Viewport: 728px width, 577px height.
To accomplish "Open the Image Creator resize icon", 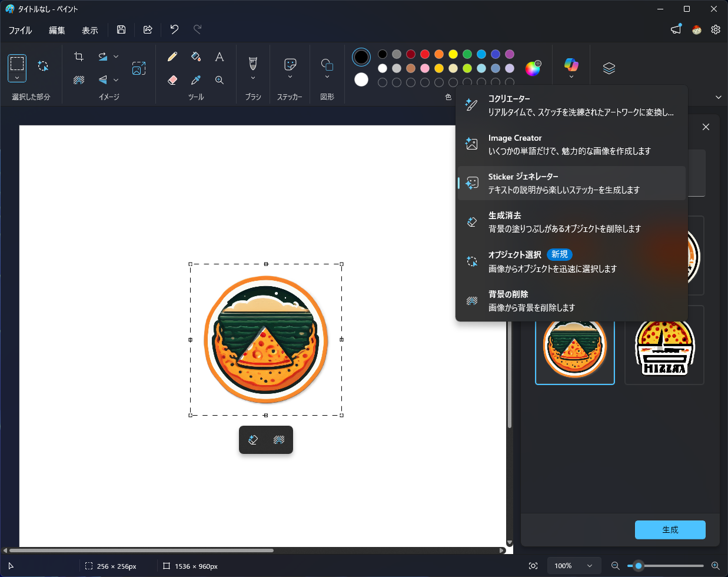I will [x=139, y=68].
